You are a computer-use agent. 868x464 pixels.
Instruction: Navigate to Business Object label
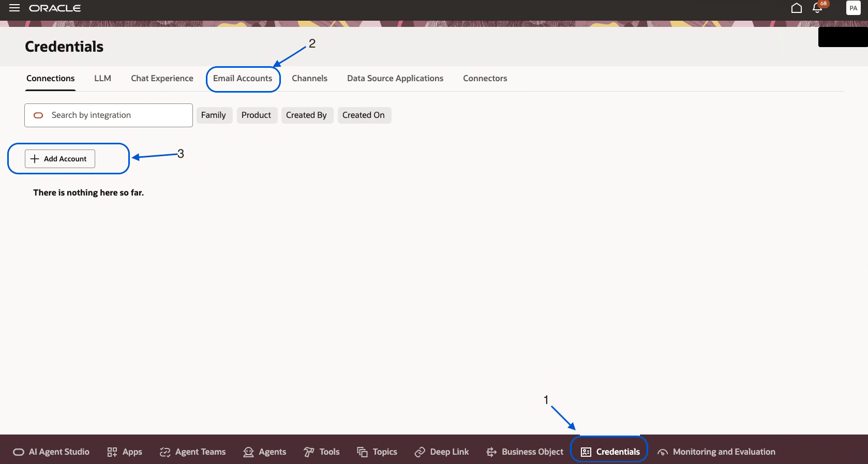coord(532,452)
